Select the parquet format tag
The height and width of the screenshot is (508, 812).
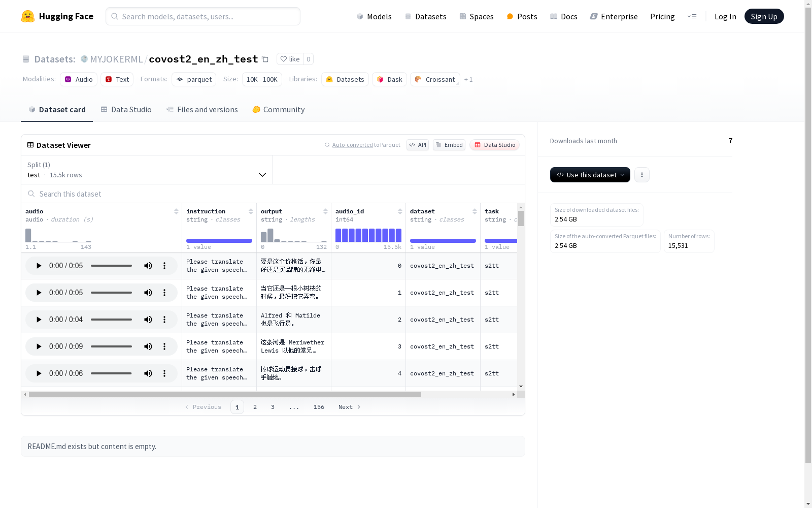pos(194,79)
